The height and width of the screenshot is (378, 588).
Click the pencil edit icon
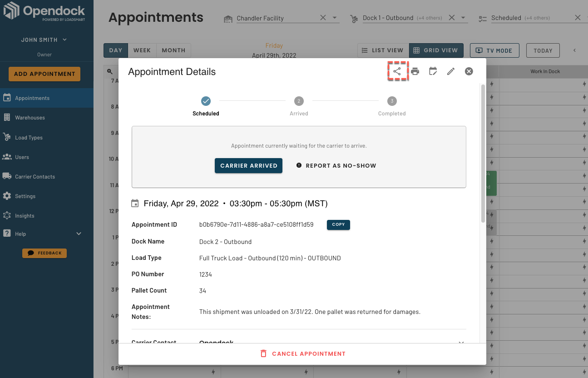tap(451, 71)
